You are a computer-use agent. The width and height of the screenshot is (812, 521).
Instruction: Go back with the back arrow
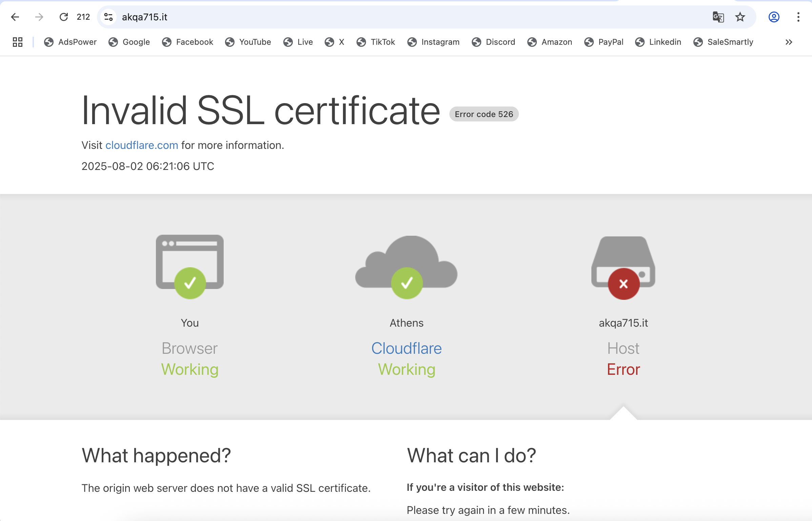[x=15, y=17]
